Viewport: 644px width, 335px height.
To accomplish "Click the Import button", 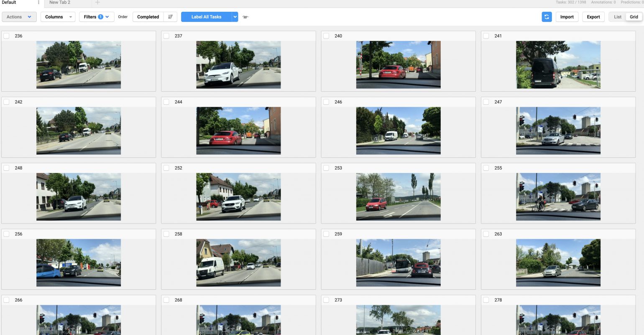I will click(x=567, y=17).
